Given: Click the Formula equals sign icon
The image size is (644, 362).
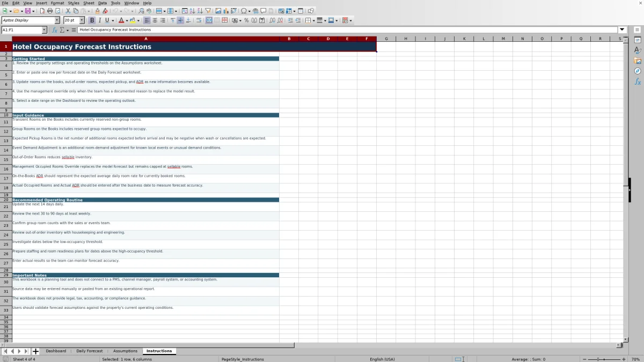Looking at the screenshot, I should [74, 30].
